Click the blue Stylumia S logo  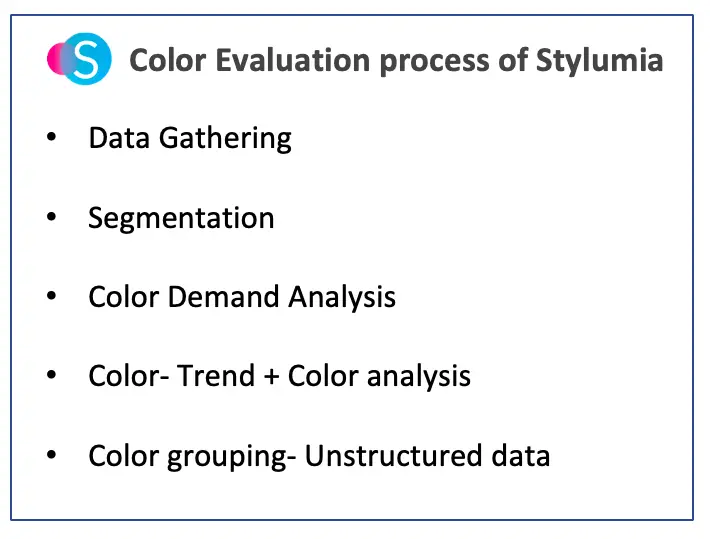pyautogui.click(x=89, y=60)
